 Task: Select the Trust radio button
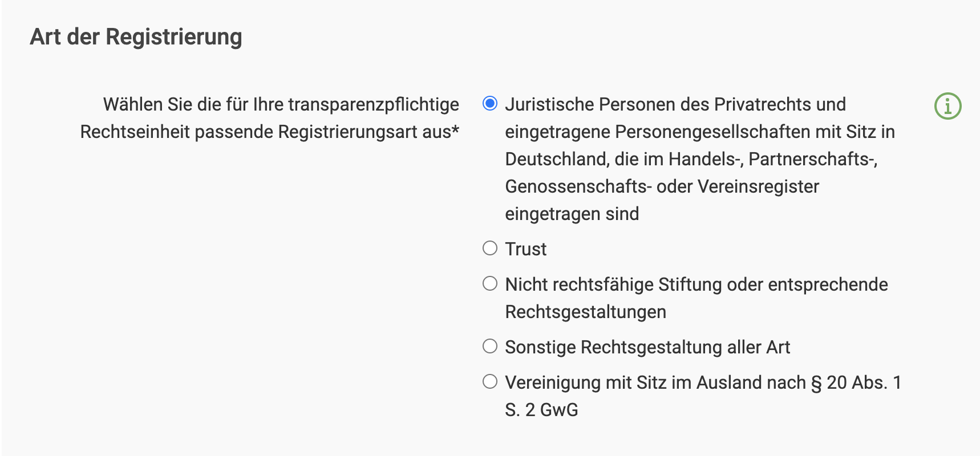tap(490, 248)
